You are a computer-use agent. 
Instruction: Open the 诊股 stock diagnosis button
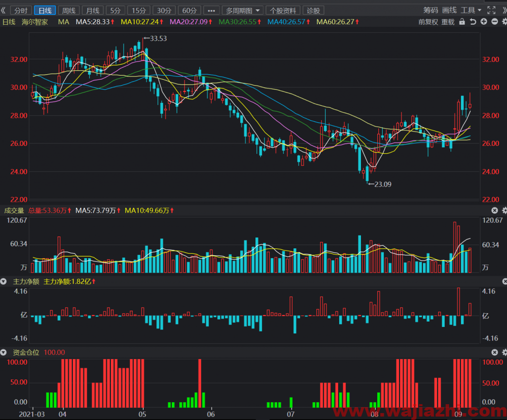[x=313, y=11]
